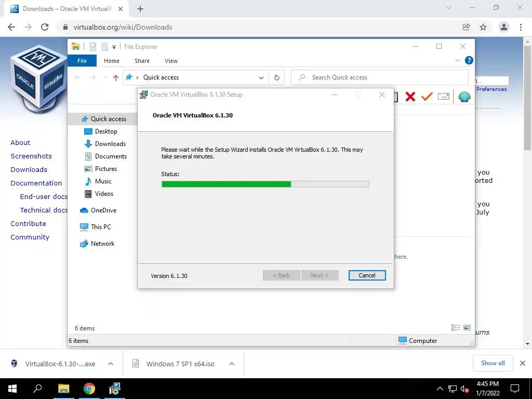The image size is (532, 399).
Task: Switch to the View ribbon tab
Action: [x=171, y=61]
